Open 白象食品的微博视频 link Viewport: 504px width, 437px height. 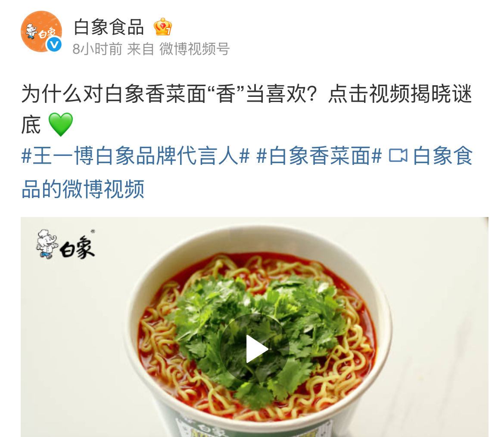(247, 172)
